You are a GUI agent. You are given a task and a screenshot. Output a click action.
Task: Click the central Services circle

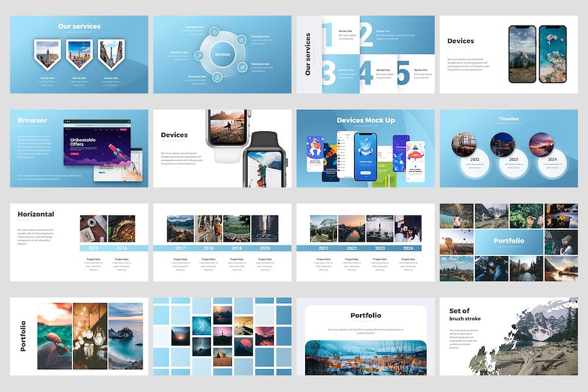222,54
